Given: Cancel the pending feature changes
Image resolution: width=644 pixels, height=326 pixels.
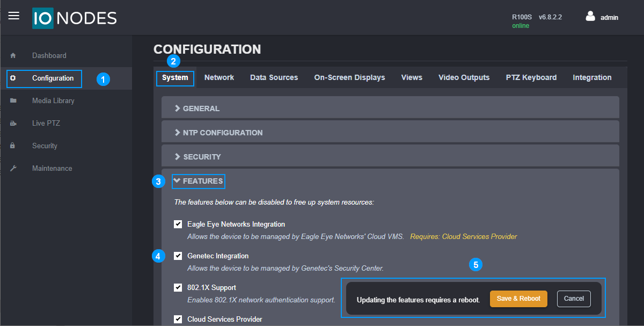Looking at the screenshot, I should (x=574, y=299).
